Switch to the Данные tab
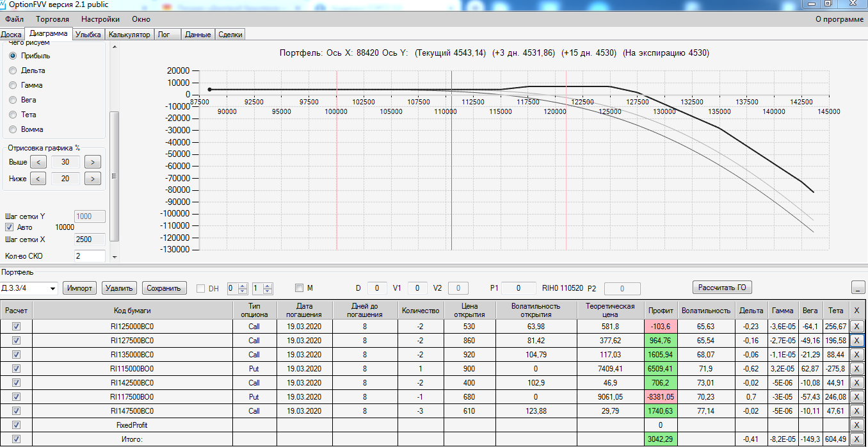This screenshot has width=868, height=447. [x=198, y=35]
